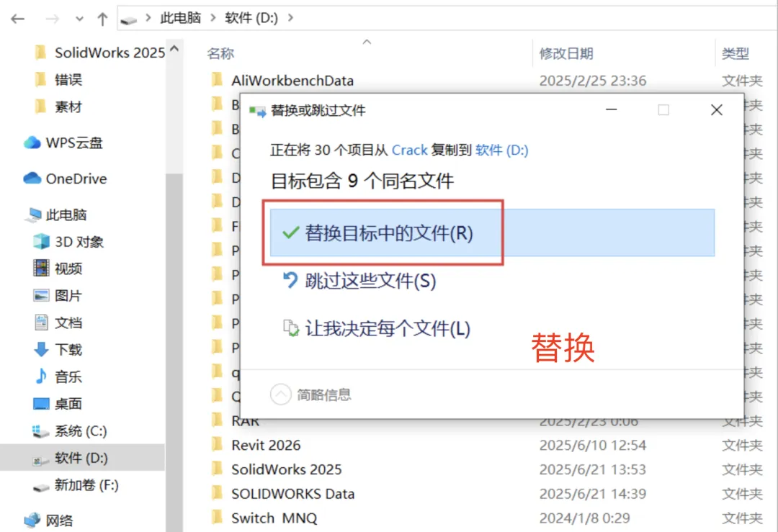Open 音乐 library in the sidebar
The height and width of the screenshot is (532, 778).
[x=58, y=377]
